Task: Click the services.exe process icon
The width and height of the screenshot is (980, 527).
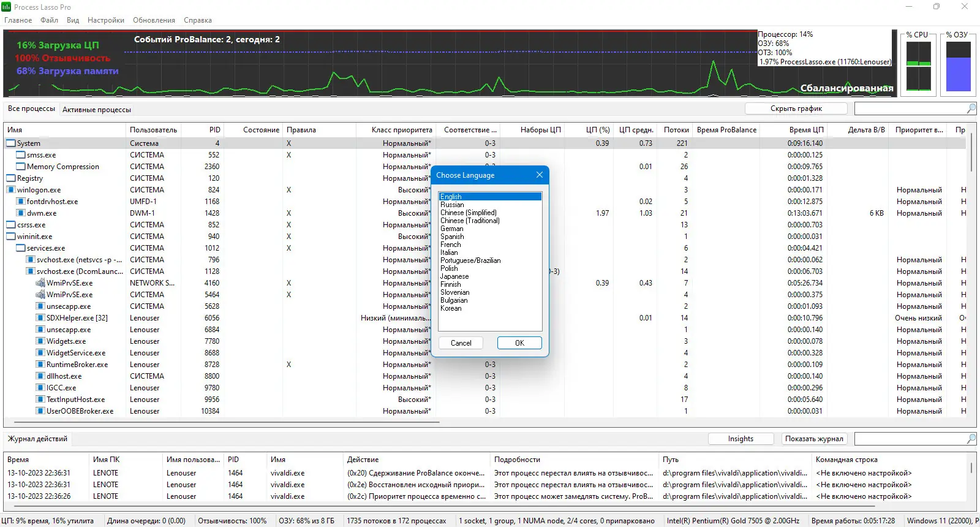Action: click(21, 248)
